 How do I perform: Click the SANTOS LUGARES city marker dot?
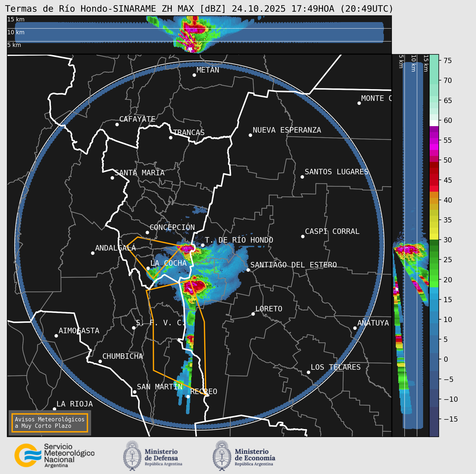click(x=302, y=177)
